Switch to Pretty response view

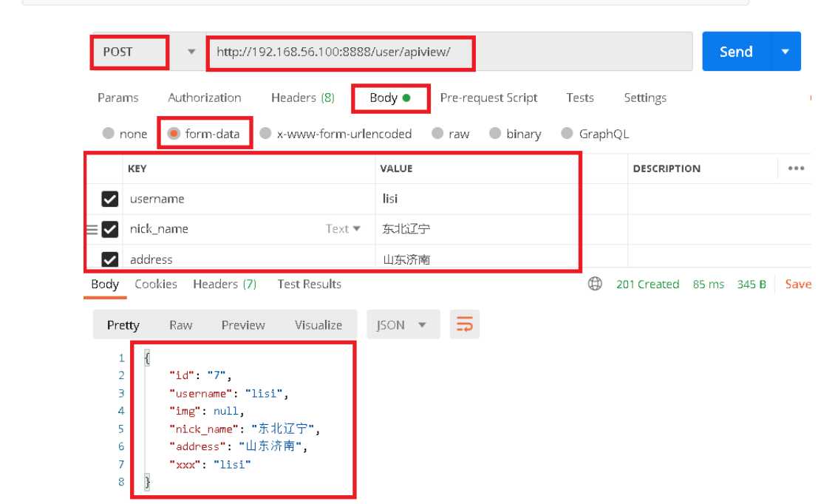point(123,325)
